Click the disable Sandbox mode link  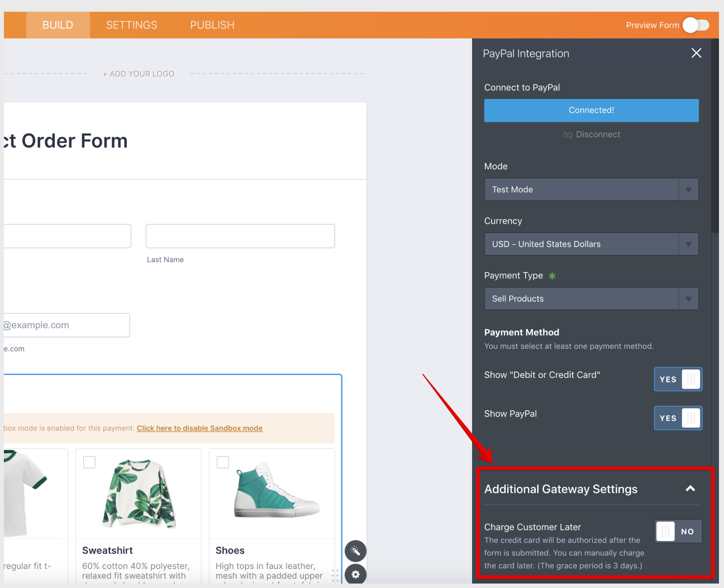coord(199,429)
